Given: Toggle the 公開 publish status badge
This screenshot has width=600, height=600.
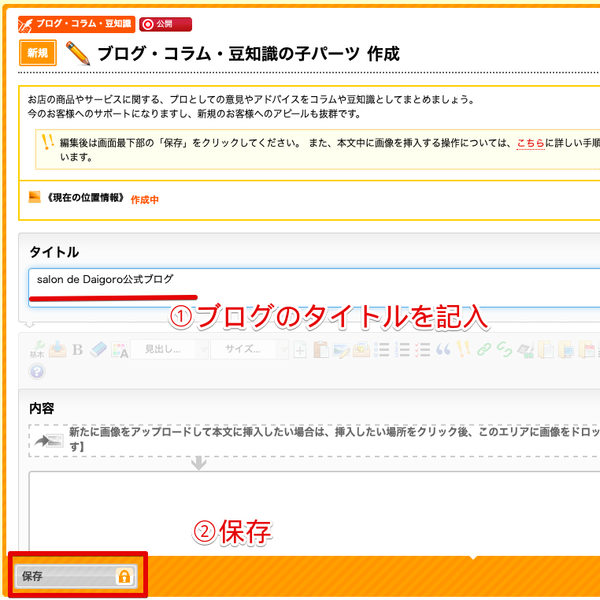Looking at the screenshot, I should click(165, 23).
